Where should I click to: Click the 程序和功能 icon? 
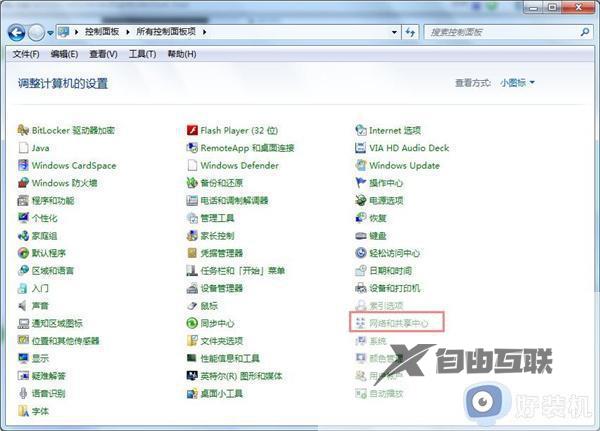point(23,200)
